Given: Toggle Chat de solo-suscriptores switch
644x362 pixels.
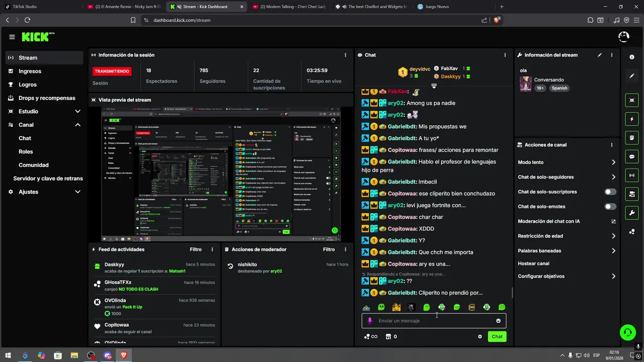Looking at the screenshot, I should pos(610,192).
